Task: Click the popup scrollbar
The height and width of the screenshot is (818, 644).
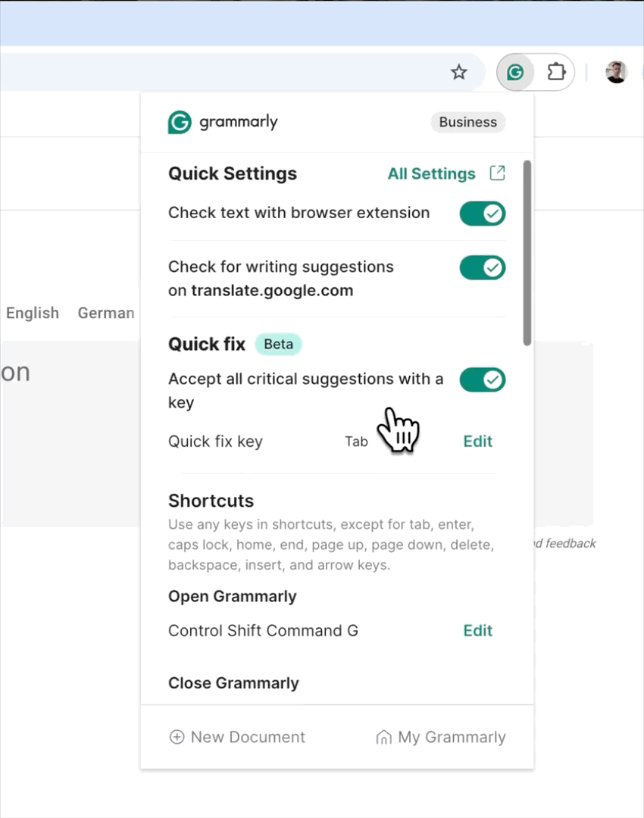Action: coord(527,250)
